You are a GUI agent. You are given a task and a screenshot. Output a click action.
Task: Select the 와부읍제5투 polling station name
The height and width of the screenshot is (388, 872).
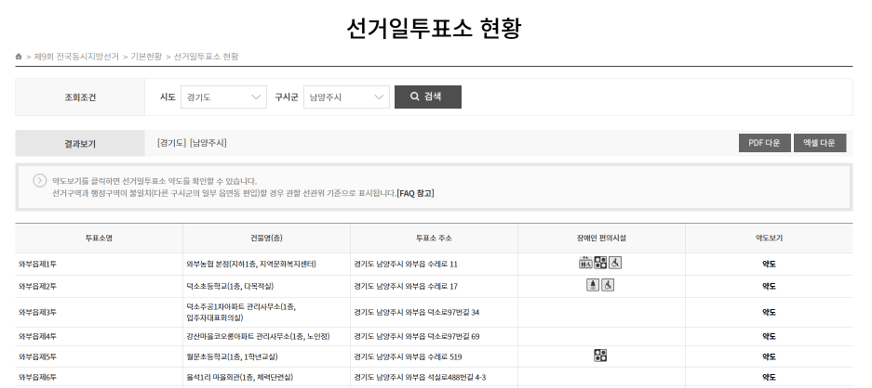(37, 357)
